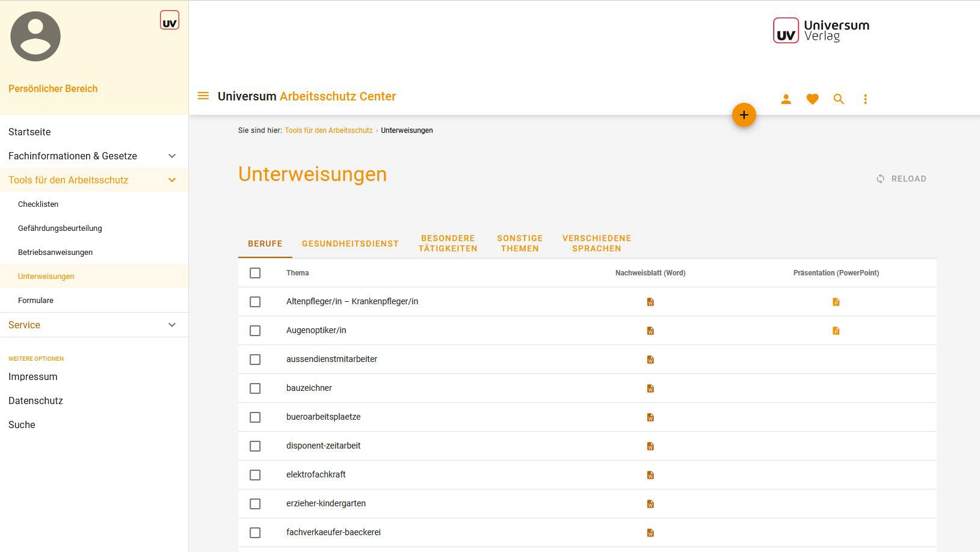Check the disponent-zeitarbeit row checkbox
Screen dimensions: 980x552
pyautogui.click(x=255, y=446)
